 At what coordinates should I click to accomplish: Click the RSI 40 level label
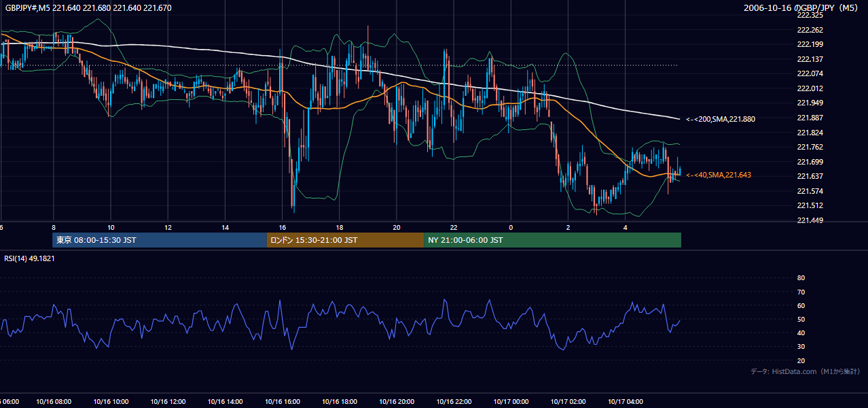[x=801, y=333]
